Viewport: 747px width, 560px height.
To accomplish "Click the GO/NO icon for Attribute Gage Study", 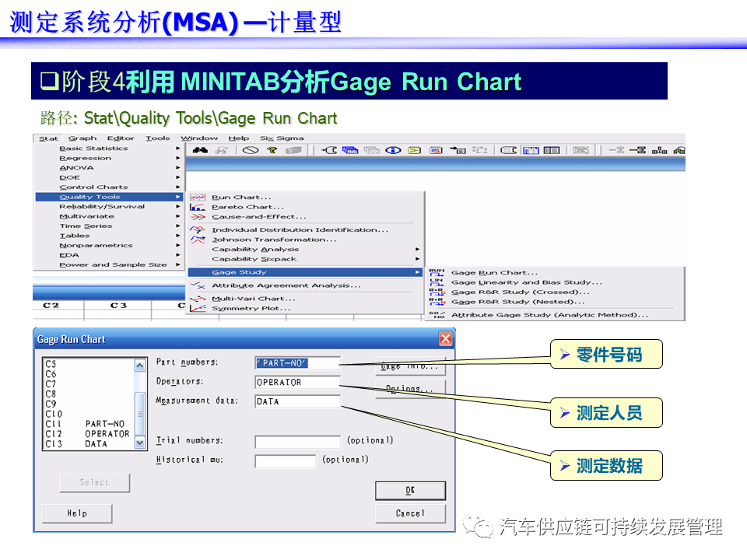I will (437, 314).
